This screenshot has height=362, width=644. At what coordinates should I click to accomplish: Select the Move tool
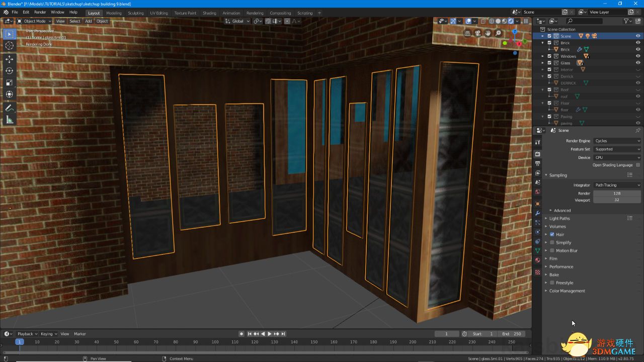[10, 59]
